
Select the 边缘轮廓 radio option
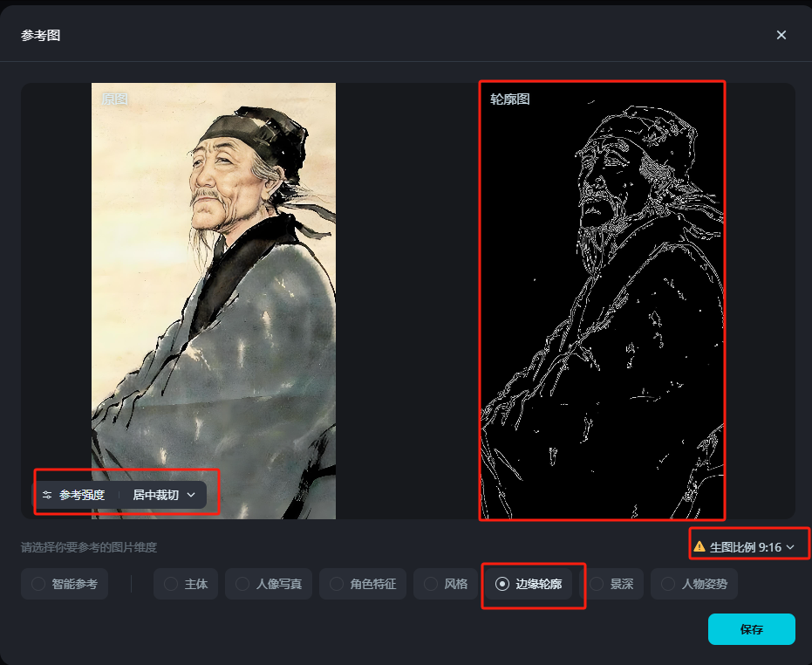coord(529,584)
